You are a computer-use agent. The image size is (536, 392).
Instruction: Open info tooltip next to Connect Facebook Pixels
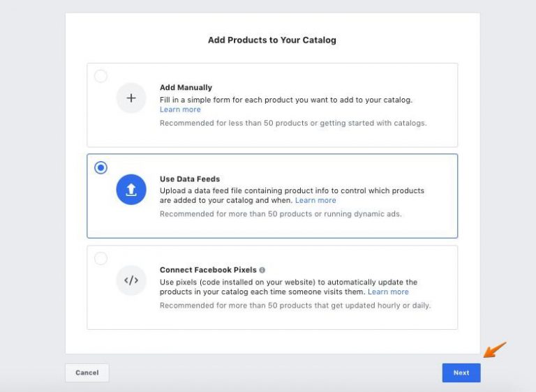[x=262, y=270]
